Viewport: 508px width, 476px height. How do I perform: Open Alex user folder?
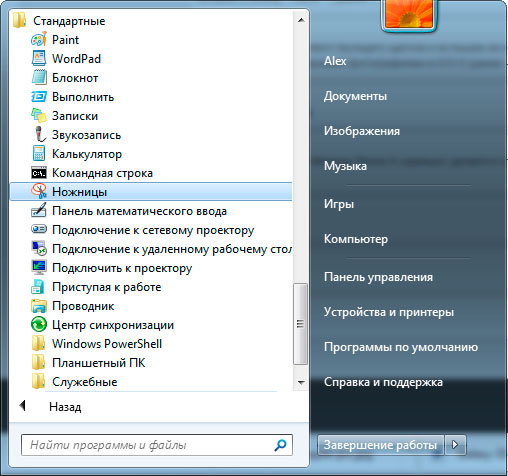(335, 61)
